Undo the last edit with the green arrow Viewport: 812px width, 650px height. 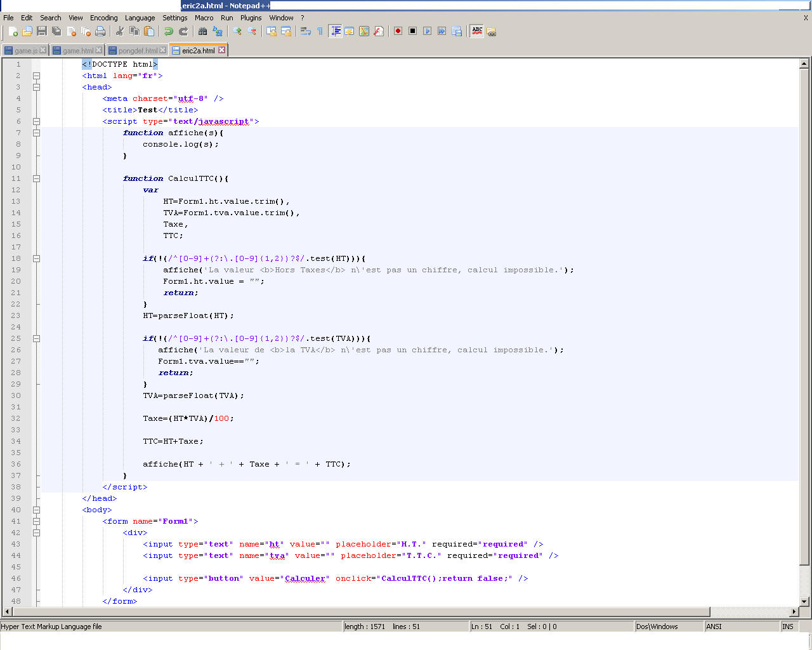(x=169, y=31)
